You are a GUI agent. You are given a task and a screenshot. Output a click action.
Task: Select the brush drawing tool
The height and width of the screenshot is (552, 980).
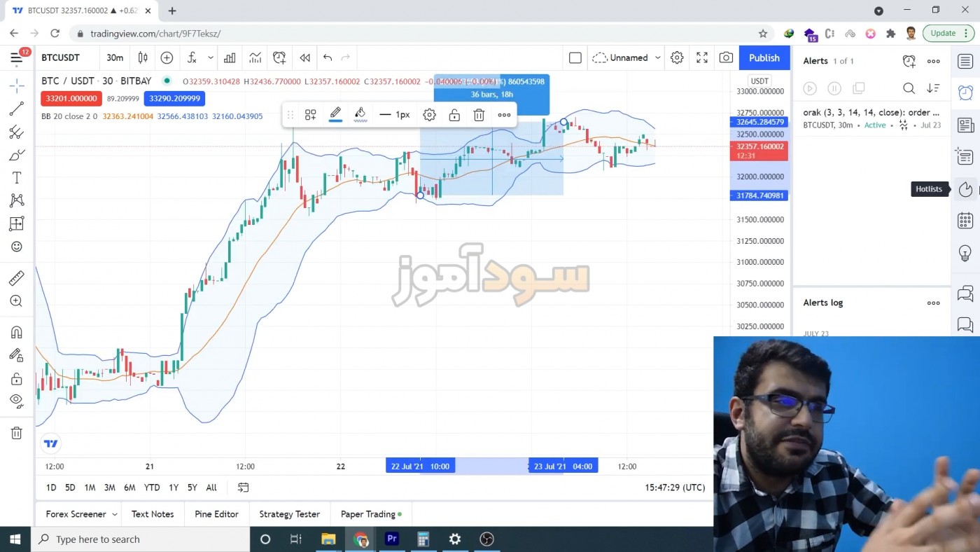17,155
